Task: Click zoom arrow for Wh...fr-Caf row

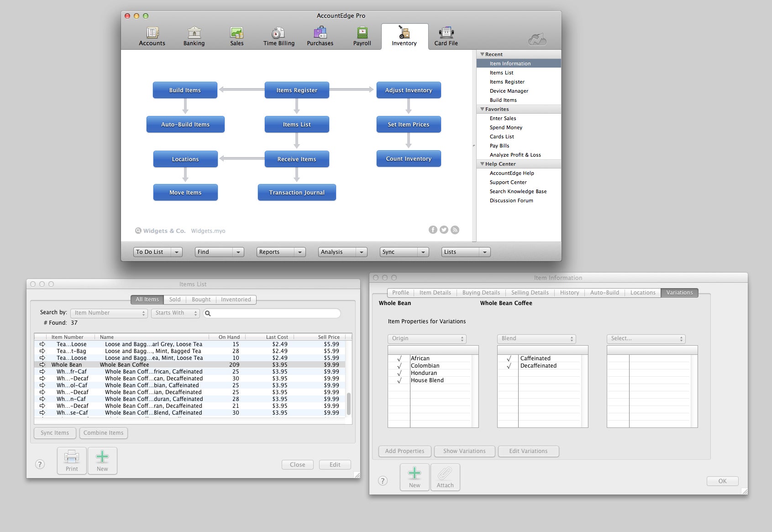Action: tap(42, 372)
